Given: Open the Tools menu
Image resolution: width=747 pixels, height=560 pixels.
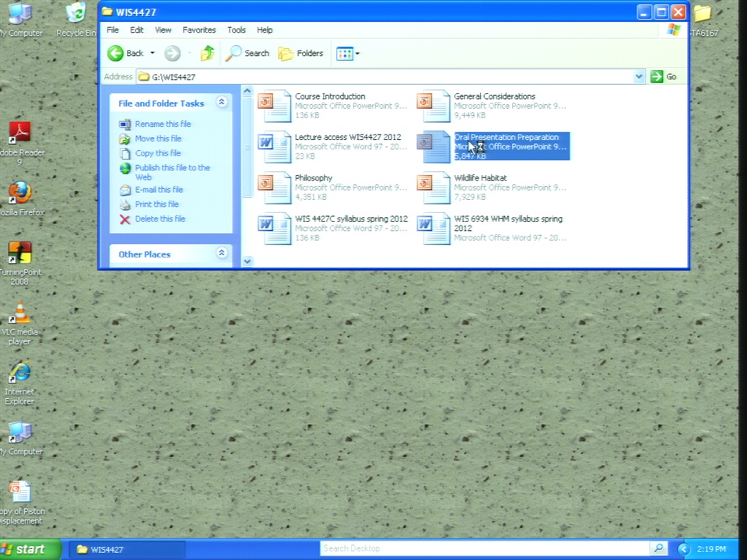Looking at the screenshot, I should point(237,30).
